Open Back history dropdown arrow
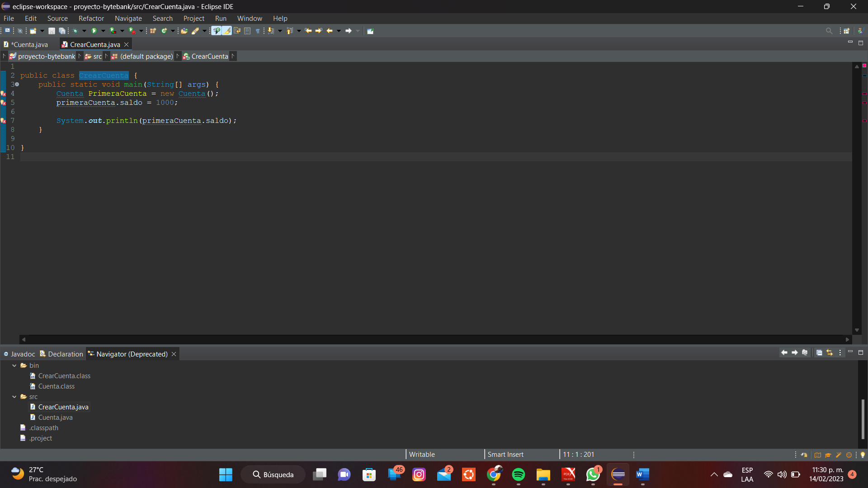 (339, 31)
